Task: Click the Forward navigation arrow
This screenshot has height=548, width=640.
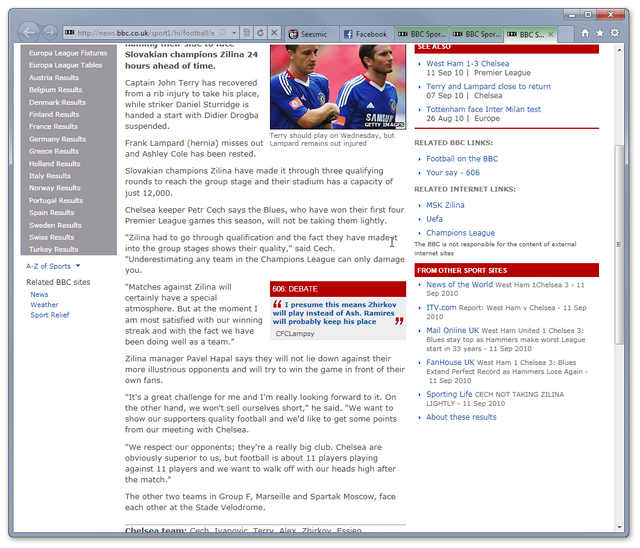Action: click(50, 32)
